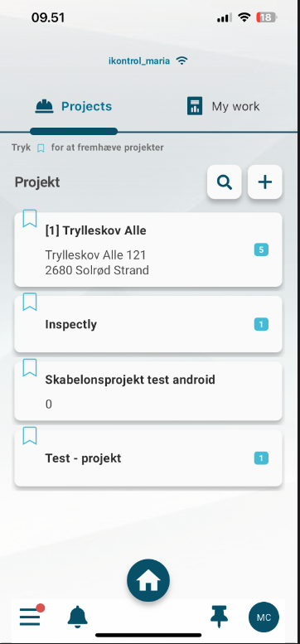Image resolution: width=300 pixels, height=644 pixels.
Task: Open Skabelonsprojekt test android card
Action: tap(148, 391)
